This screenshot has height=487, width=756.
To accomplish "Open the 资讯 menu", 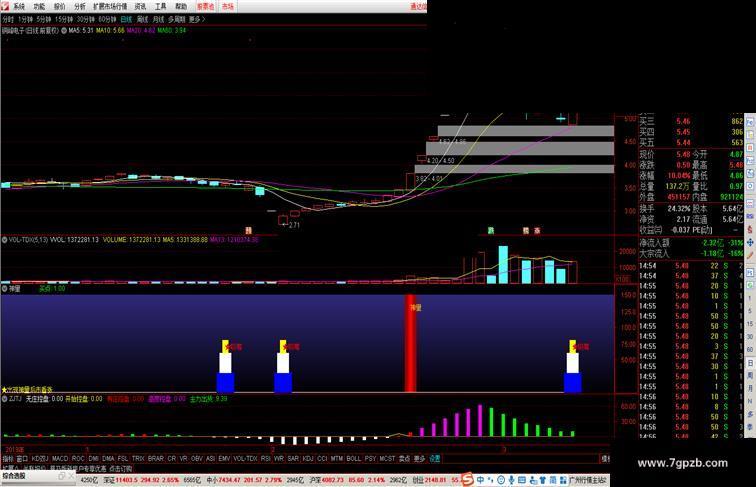I will tap(140, 6).
